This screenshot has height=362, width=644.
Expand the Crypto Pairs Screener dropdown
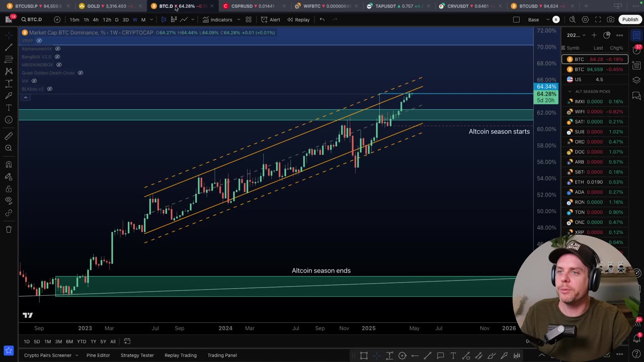click(x=76, y=355)
